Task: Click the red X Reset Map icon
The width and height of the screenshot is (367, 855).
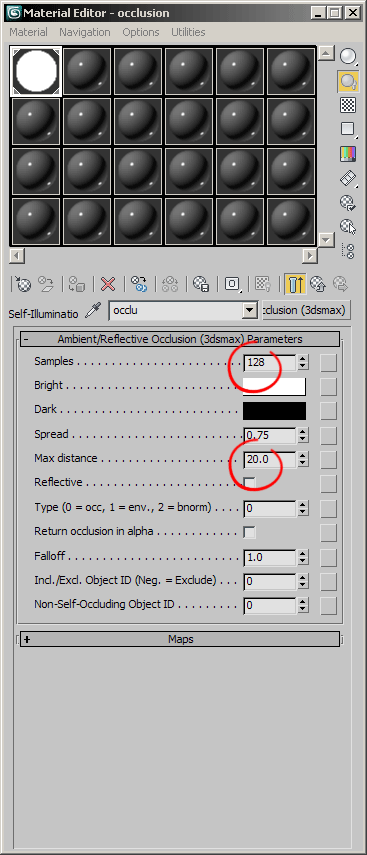Action: [108, 284]
